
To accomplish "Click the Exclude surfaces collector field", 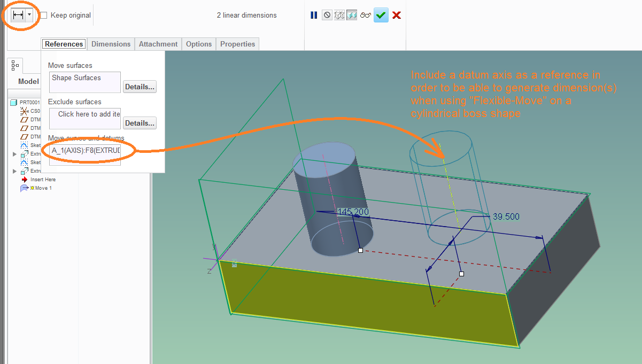I will (85, 119).
